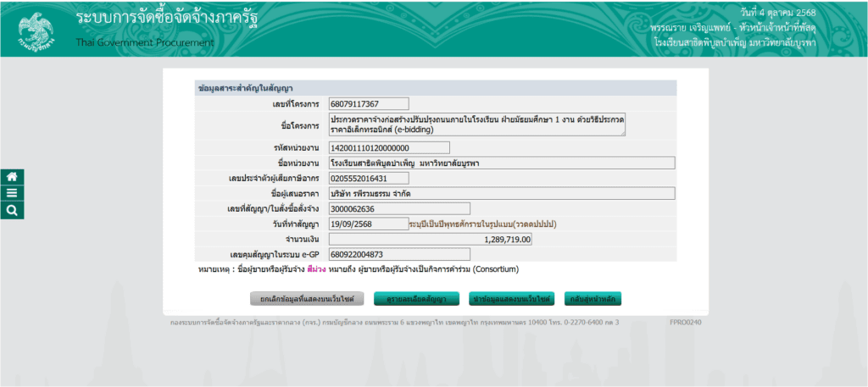The height and width of the screenshot is (387, 868).
Task: Click the magnifier search icon in sidebar
Action: click(12, 211)
